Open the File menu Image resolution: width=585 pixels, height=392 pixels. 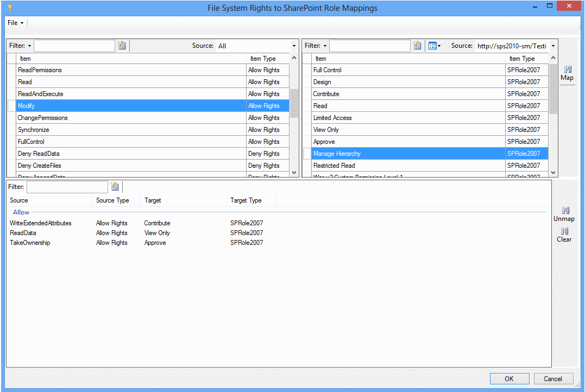click(x=15, y=23)
